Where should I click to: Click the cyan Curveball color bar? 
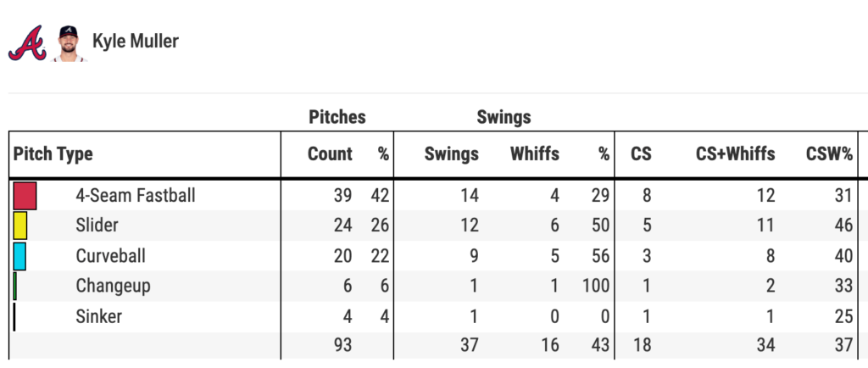[x=19, y=256]
